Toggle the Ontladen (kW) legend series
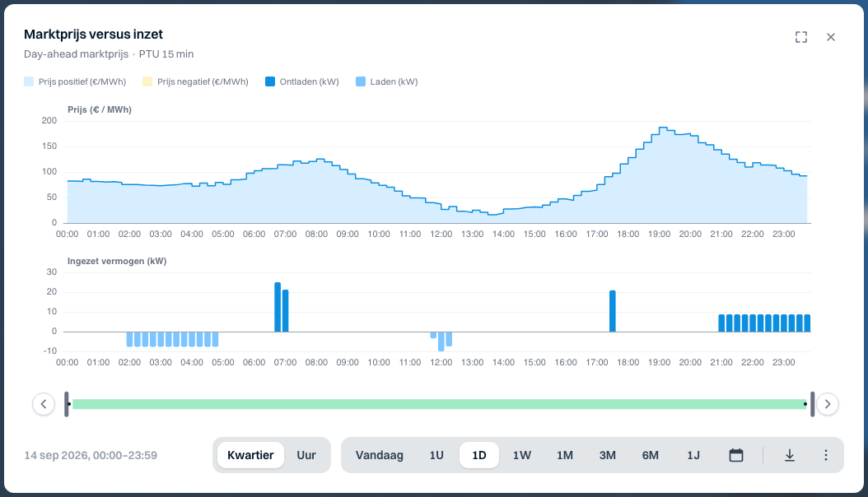 tap(302, 81)
